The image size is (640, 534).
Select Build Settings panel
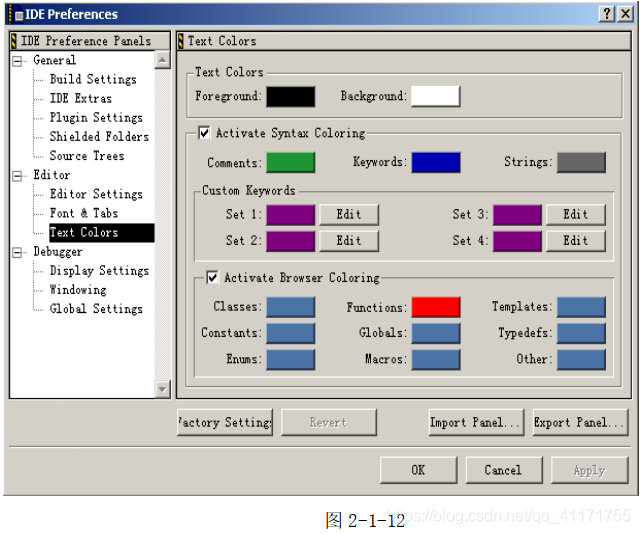(x=93, y=79)
